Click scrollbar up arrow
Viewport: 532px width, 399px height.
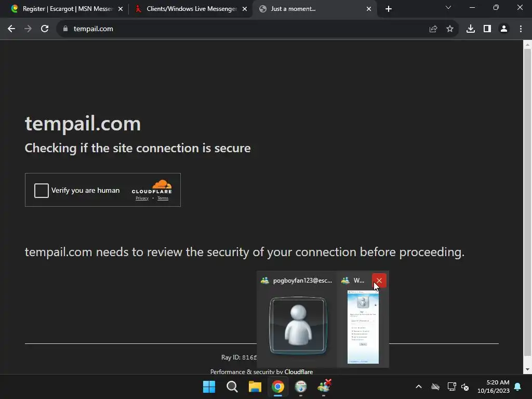(x=527, y=45)
